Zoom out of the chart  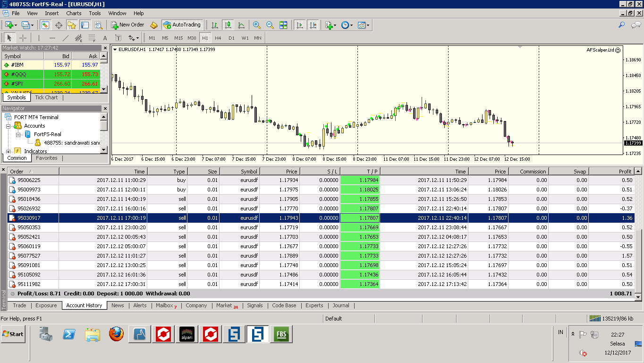[x=270, y=25]
